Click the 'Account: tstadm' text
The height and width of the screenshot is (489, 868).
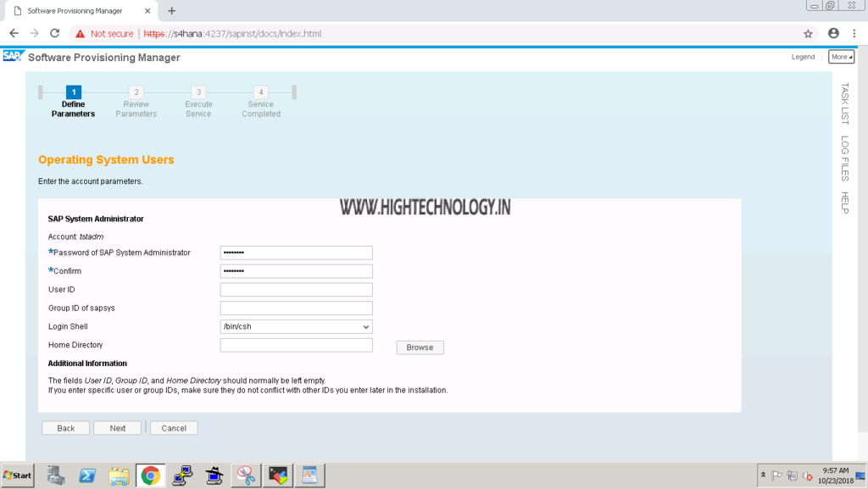(x=75, y=236)
